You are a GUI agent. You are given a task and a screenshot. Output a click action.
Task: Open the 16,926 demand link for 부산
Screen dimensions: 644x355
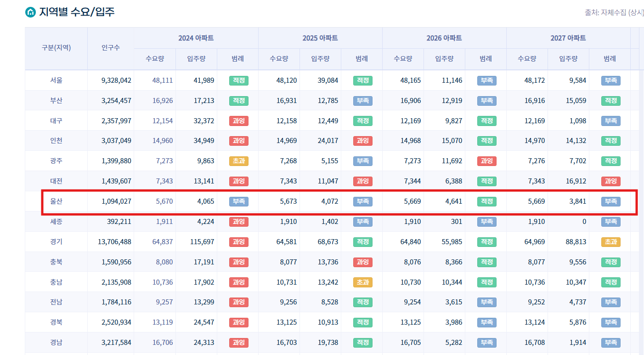click(x=163, y=101)
